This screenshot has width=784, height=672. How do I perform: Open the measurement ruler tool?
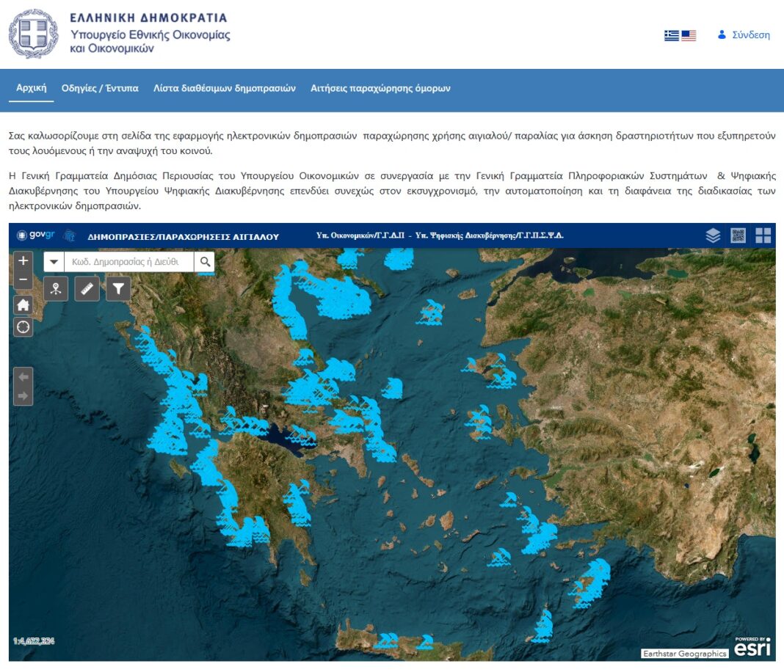tap(87, 289)
